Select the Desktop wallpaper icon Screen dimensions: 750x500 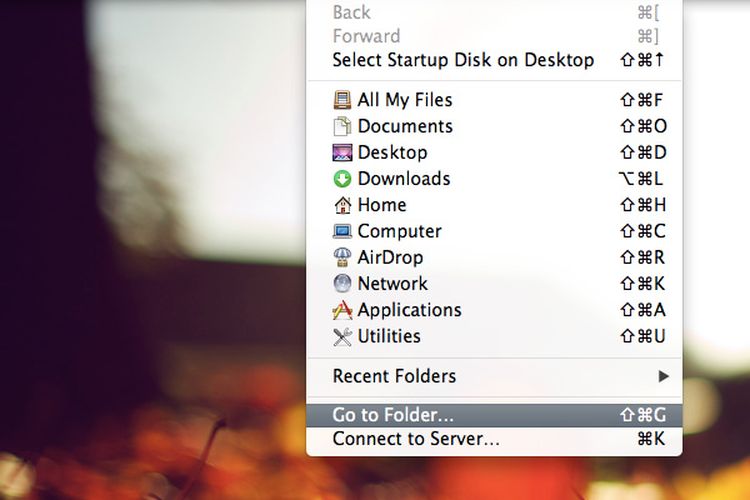[x=342, y=153]
